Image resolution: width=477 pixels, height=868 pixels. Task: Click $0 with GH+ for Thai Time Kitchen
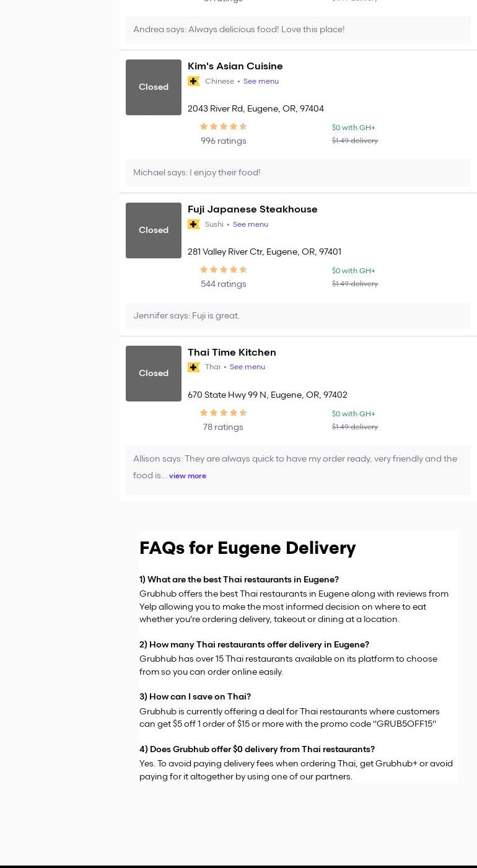353,414
